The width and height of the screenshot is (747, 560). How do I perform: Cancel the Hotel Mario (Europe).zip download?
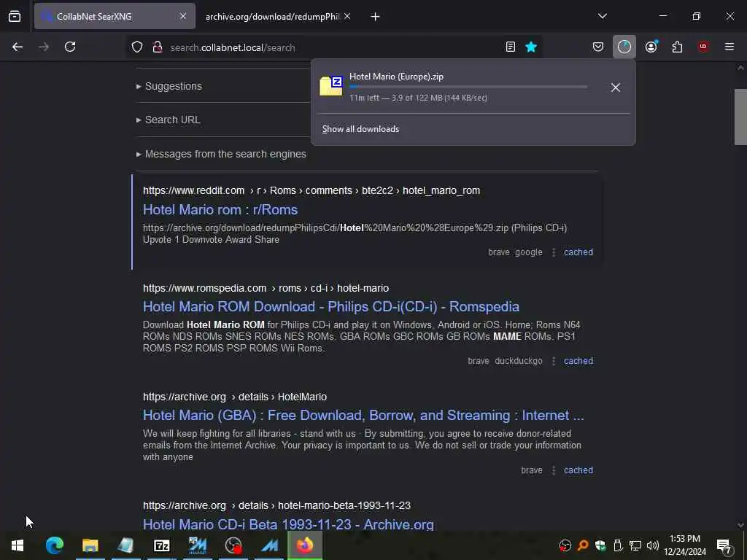(x=616, y=87)
